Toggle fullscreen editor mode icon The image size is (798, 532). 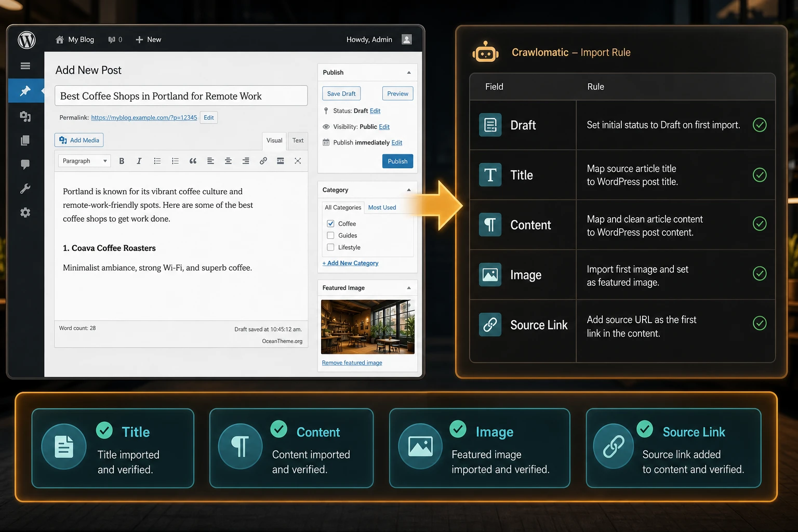[x=298, y=161]
